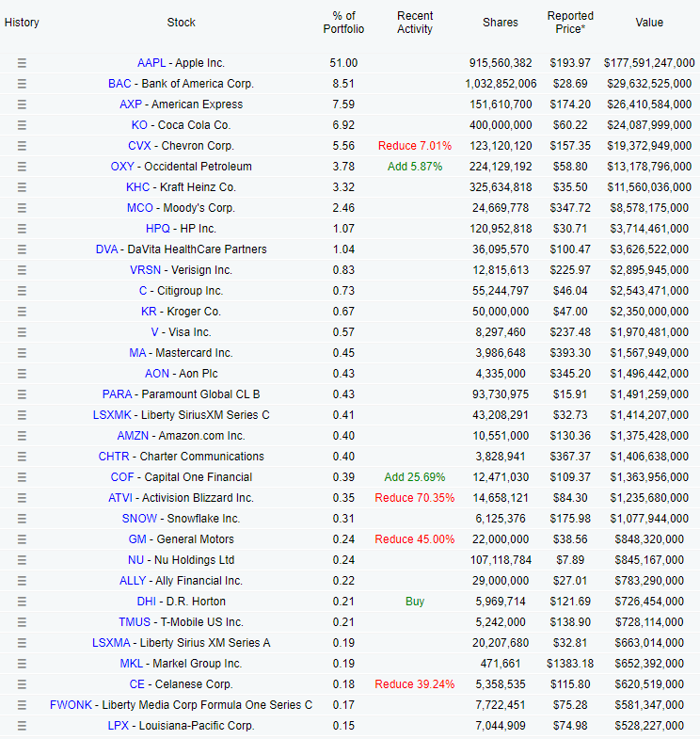This screenshot has height=739, width=700.
Task: Click the $528,227,000 value cell
Action: (649, 726)
